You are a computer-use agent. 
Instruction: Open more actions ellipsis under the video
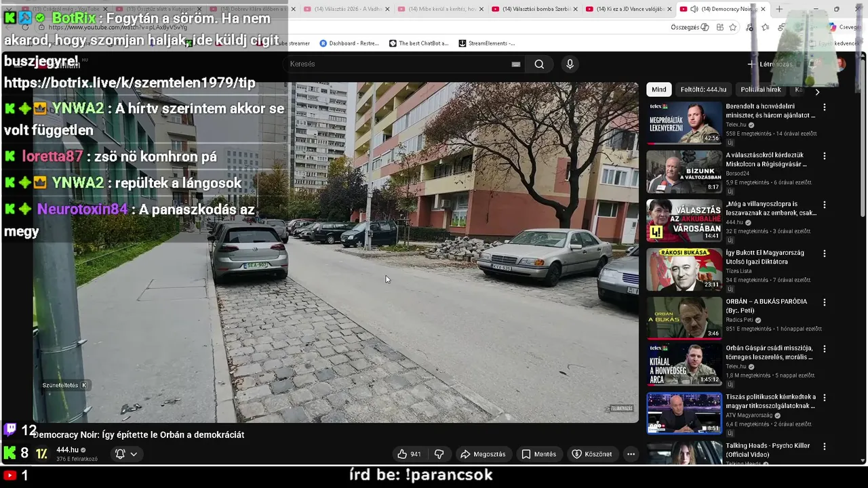tap(631, 454)
